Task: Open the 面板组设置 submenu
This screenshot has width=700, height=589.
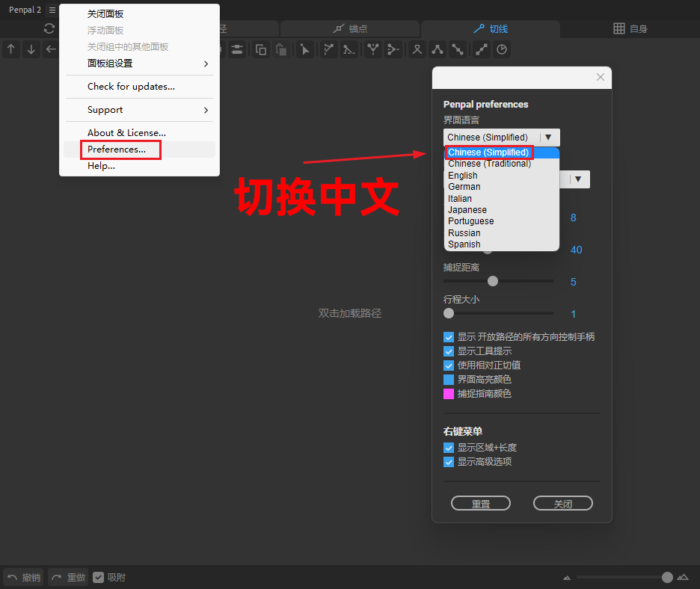Action: point(139,64)
